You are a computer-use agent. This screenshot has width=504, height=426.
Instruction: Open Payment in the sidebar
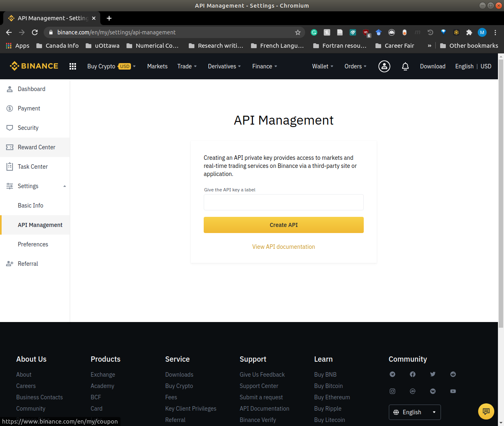tap(35, 108)
